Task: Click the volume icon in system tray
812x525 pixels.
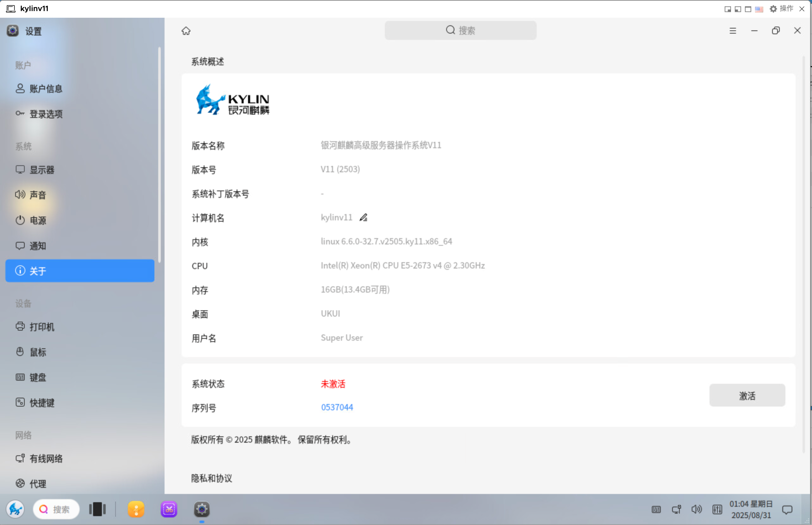Action: pyautogui.click(x=696, y=509)
